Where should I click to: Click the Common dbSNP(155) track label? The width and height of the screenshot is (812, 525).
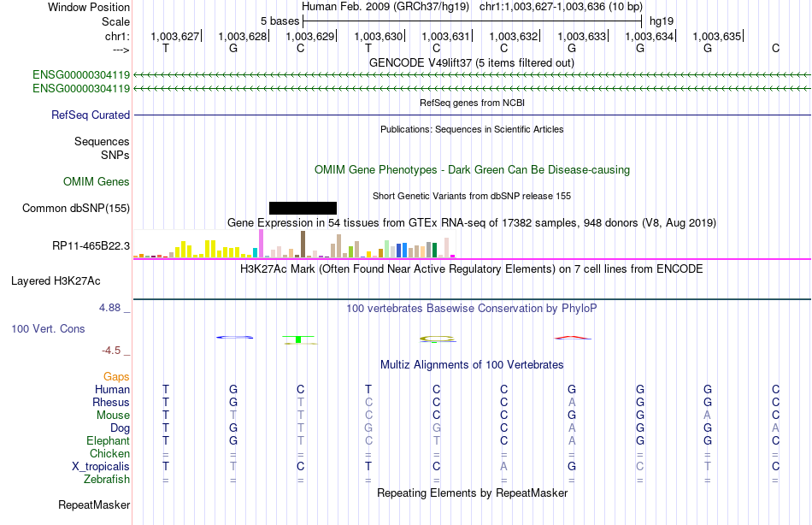pyautogui.click(x=76, y=208)
